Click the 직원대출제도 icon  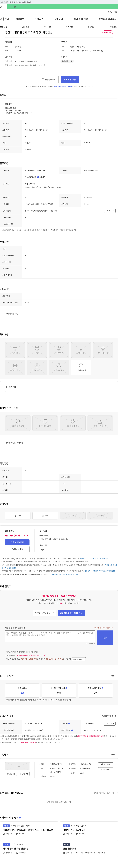point(37,367)
